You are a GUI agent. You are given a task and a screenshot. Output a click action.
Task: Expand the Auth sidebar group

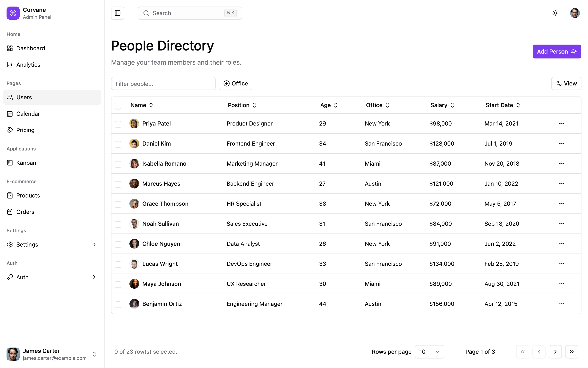[x=52, y=277]
